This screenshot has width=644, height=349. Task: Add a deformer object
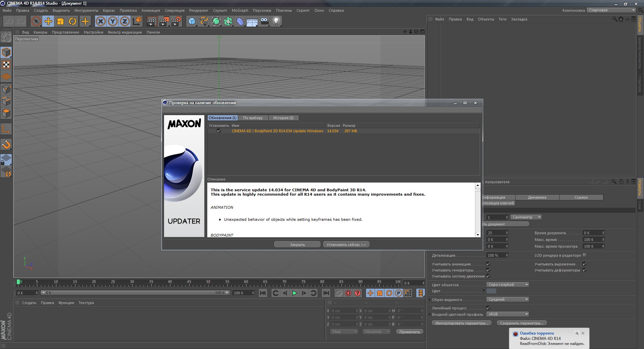pyautogui.click(x=240, y=21)
